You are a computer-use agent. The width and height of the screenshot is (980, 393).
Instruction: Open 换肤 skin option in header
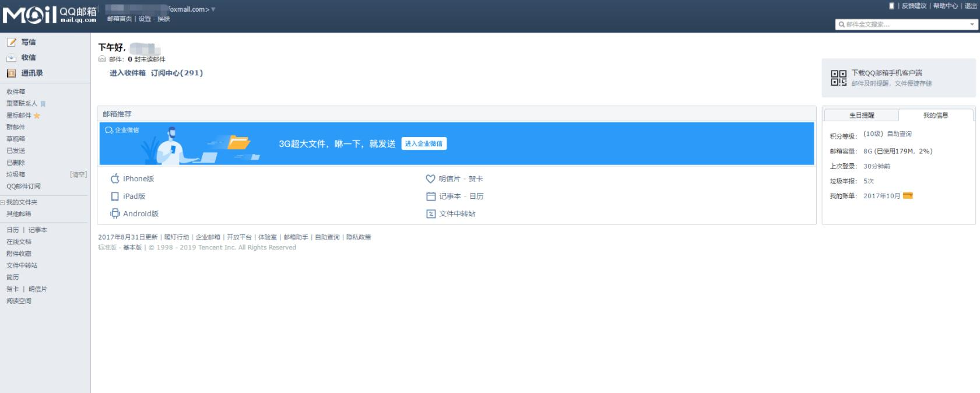coord(164,19)
